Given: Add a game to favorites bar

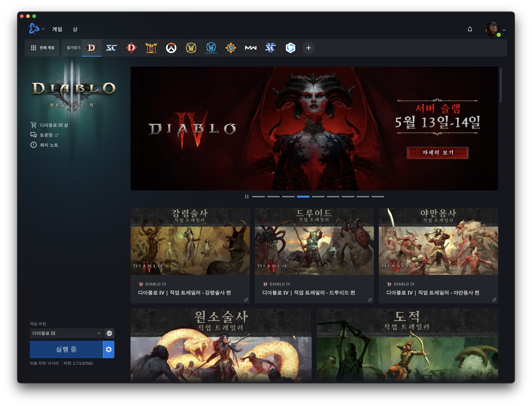Looking at the screenshot, I should point(309,48).
